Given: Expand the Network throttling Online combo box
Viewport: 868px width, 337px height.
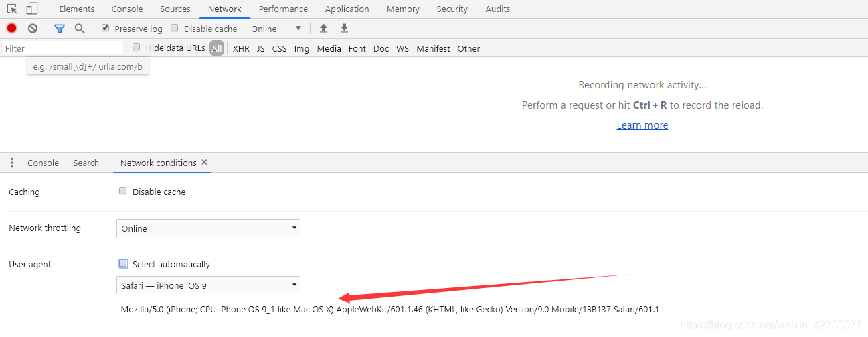Looking at the screenshot, I should pyautogui.click(x=208, y=228).
